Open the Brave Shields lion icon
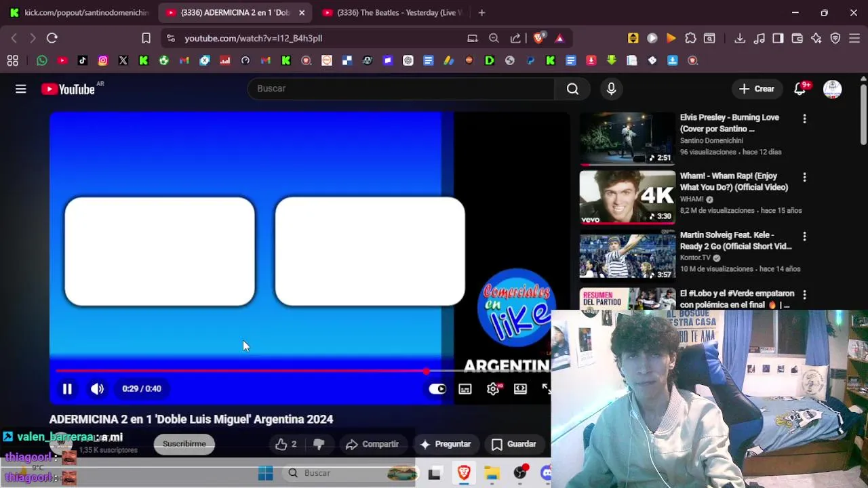 tap(538, 38)
